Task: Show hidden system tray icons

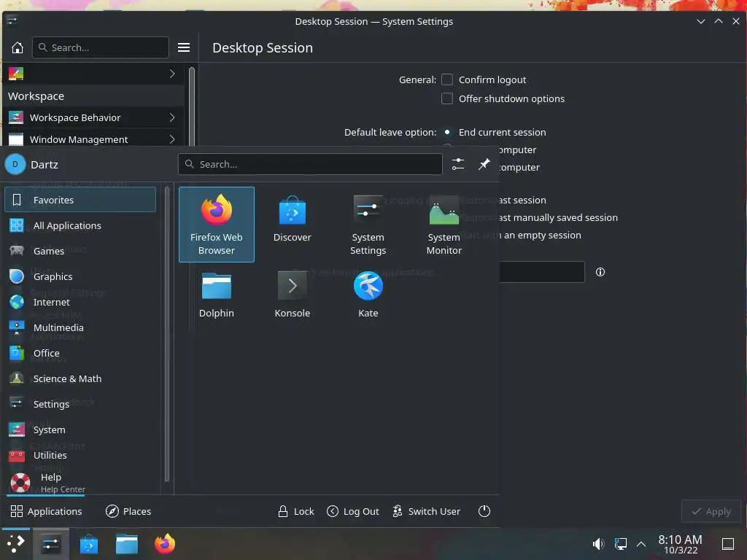Action: pos(641,543)
